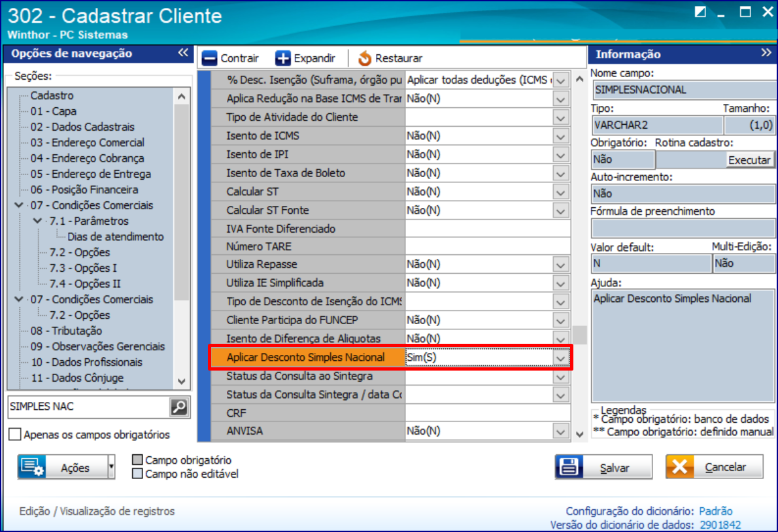
Task: Click the Restaurar button
Action: click(390, 58)
